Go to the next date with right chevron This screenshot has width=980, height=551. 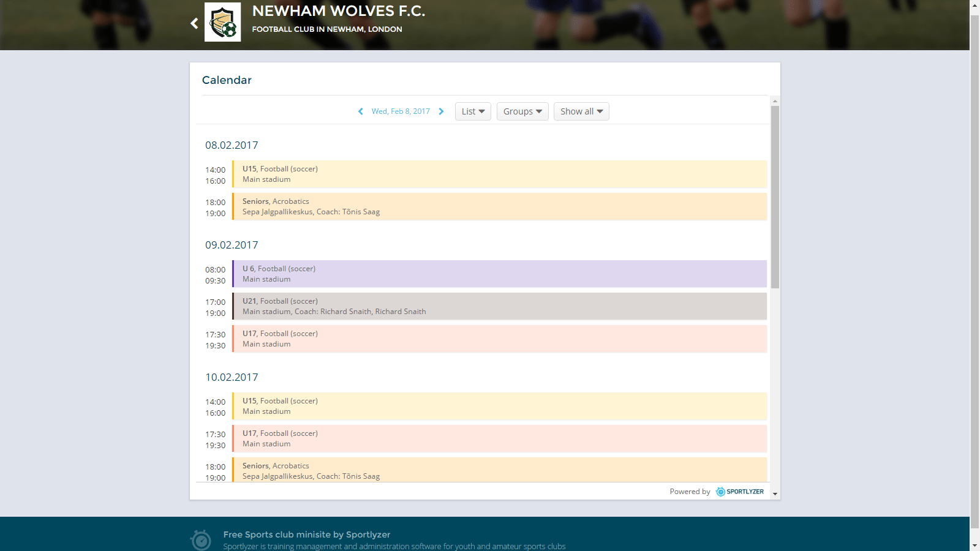[441, 111]
